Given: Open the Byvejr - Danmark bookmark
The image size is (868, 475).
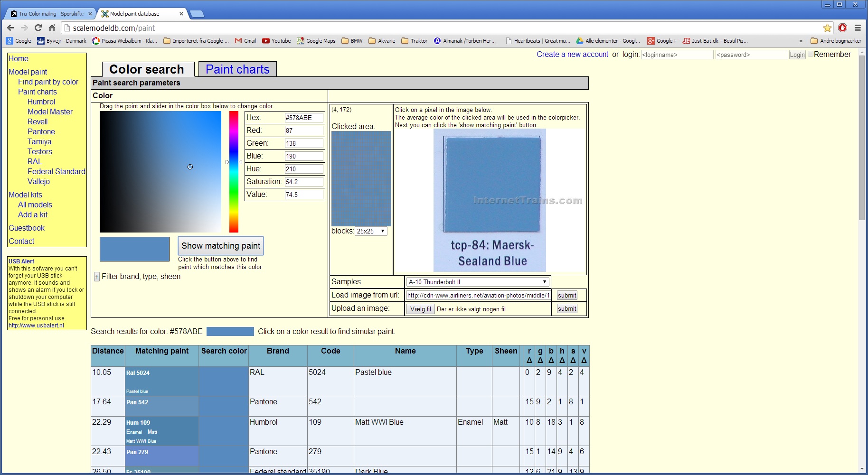Looking at the screenshot, I should [62, 41].
